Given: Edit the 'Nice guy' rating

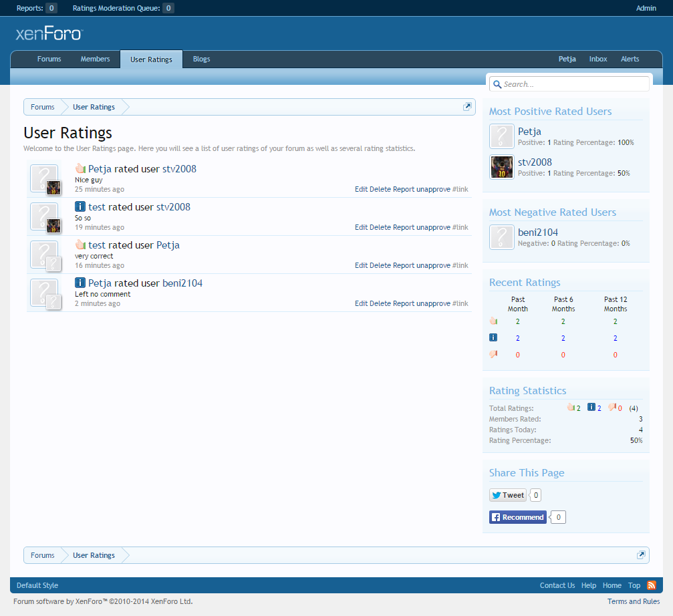Looking at the screenshot, I should point(361,189).
